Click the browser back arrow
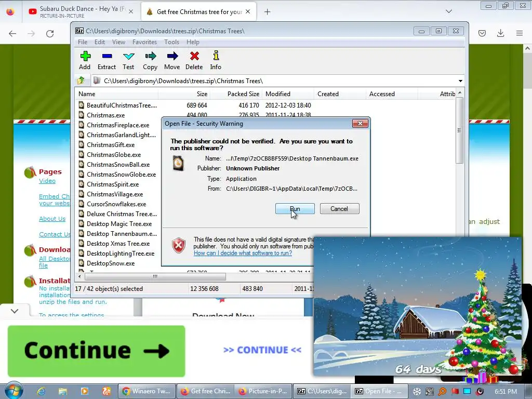 12,33
